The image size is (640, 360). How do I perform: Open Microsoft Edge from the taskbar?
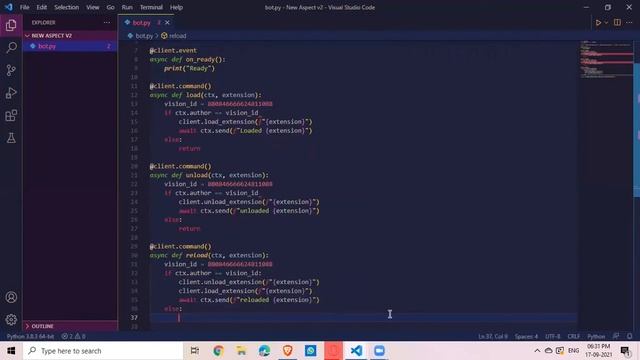tap(264, 351)
